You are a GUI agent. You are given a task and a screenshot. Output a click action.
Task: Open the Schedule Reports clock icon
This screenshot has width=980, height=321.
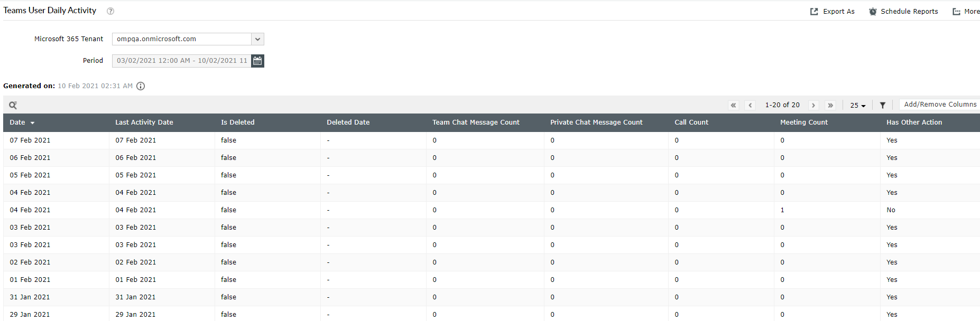[x=873, y=12]
